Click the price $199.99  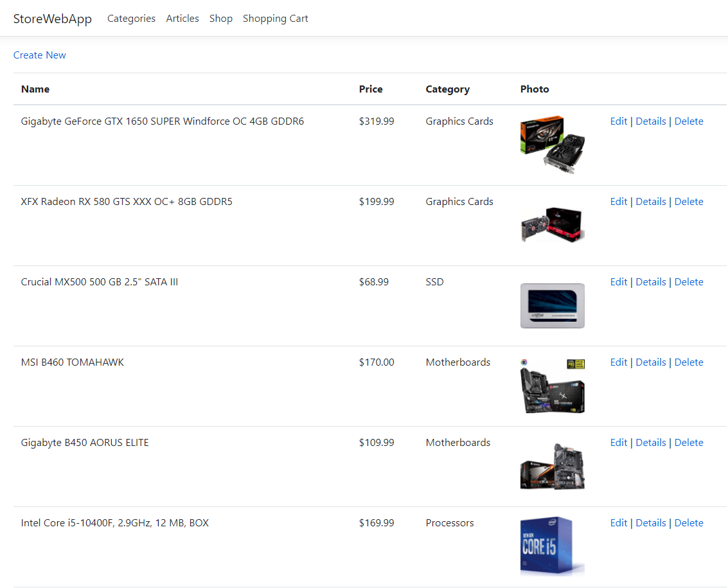tap(377, 202)
